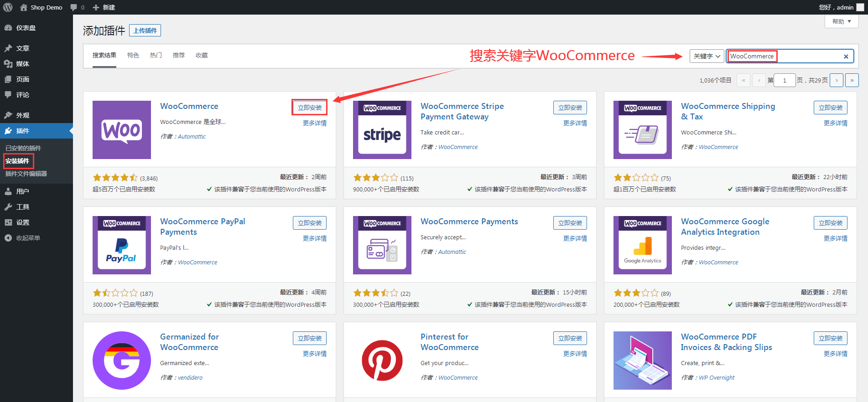
Task: Open 仪表盘 dashboard menu
Action: click(x=36, y=28)
